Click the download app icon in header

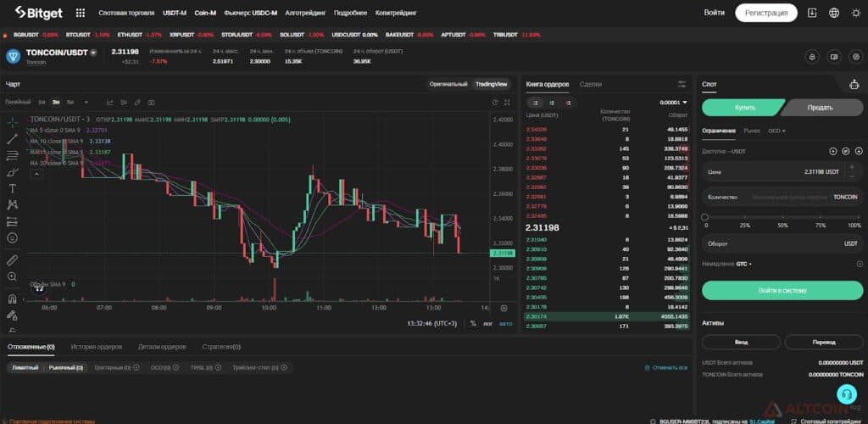pos(812,13)
